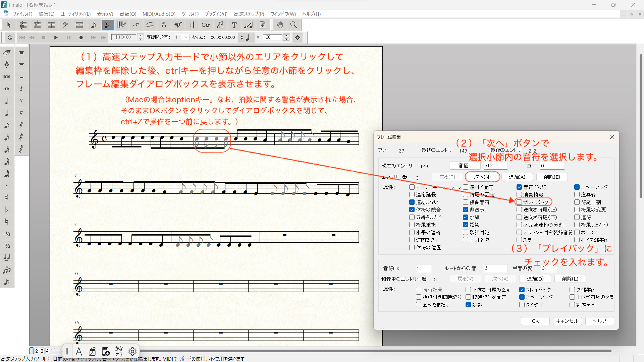Select the Text T tool

tap(234, 25)
